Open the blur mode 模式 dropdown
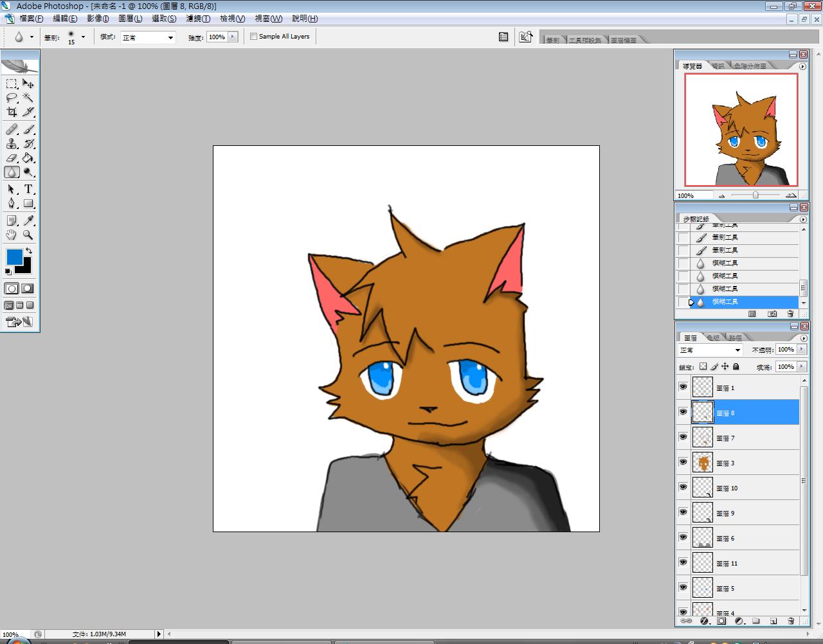823x644 pixels. pos(148,37)
